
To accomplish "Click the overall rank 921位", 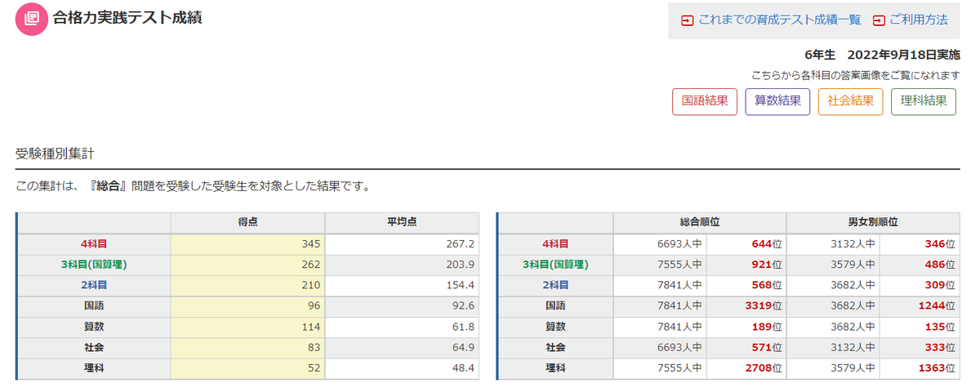I will (x=766, y=264).
